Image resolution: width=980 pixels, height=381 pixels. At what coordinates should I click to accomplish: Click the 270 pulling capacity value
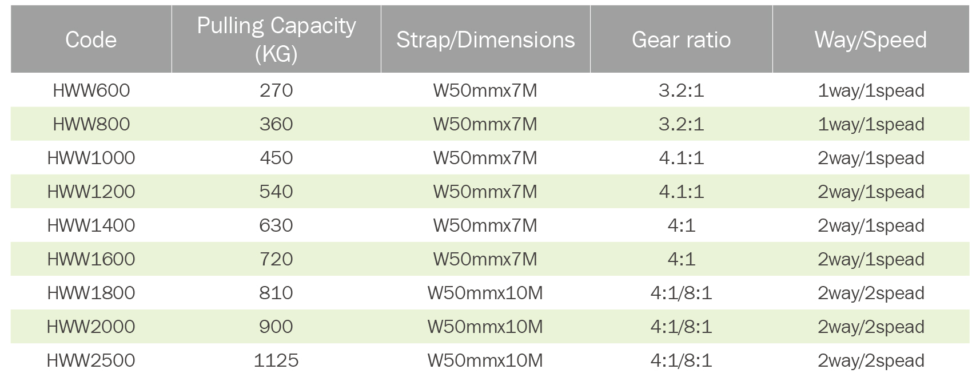coord(276,90)
